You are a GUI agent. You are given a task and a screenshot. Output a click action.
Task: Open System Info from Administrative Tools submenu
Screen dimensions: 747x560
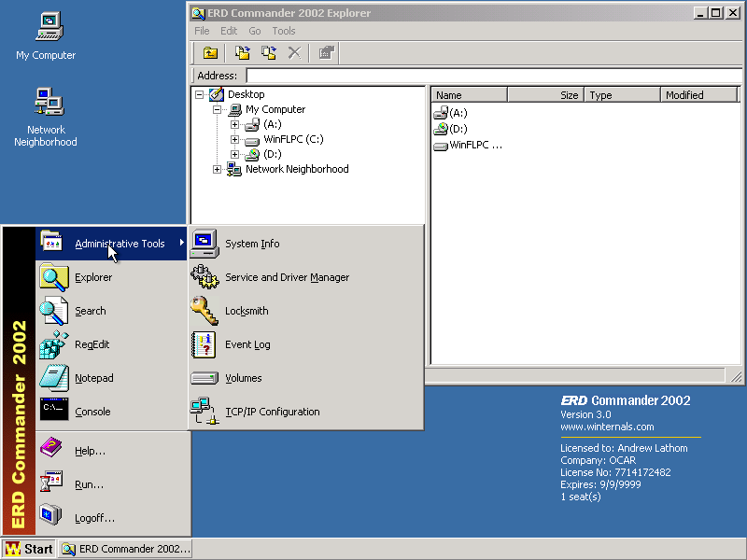click(x=306, y=244)
